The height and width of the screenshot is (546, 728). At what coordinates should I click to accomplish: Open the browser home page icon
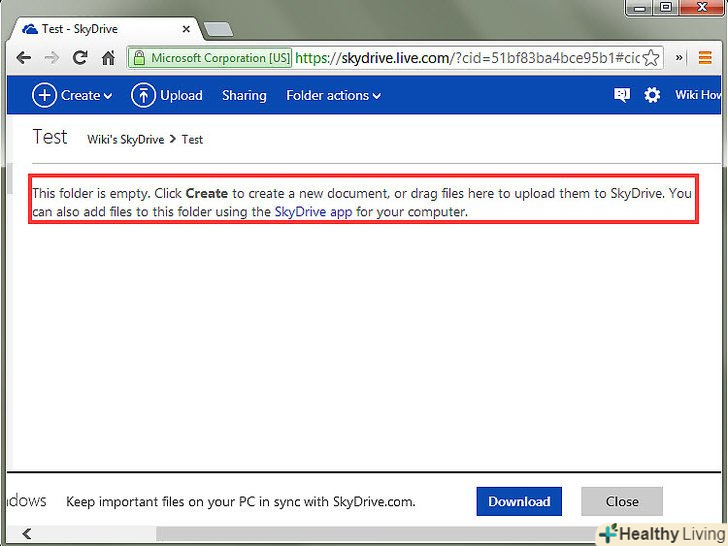coord(108,58)
